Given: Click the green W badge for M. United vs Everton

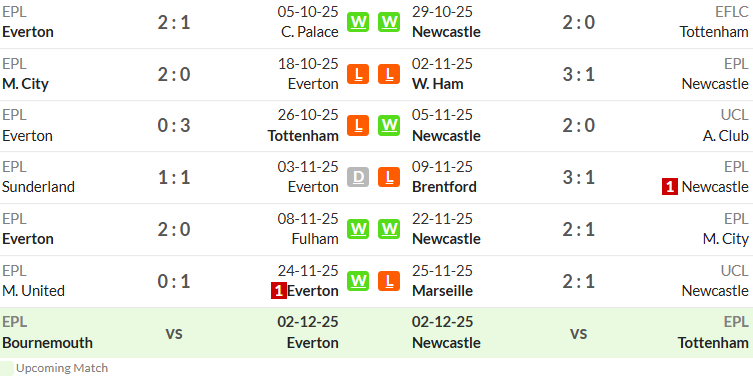Looking at the screenshot, I should point(358,281).
